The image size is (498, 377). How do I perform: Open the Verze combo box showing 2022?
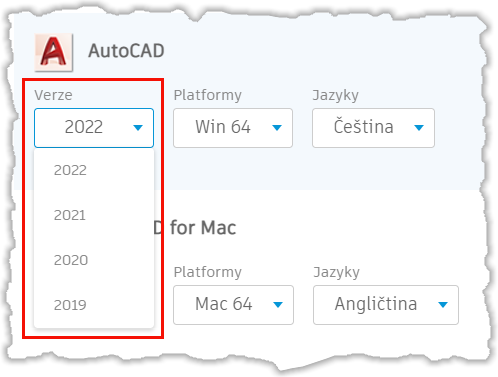pos(94,128)
